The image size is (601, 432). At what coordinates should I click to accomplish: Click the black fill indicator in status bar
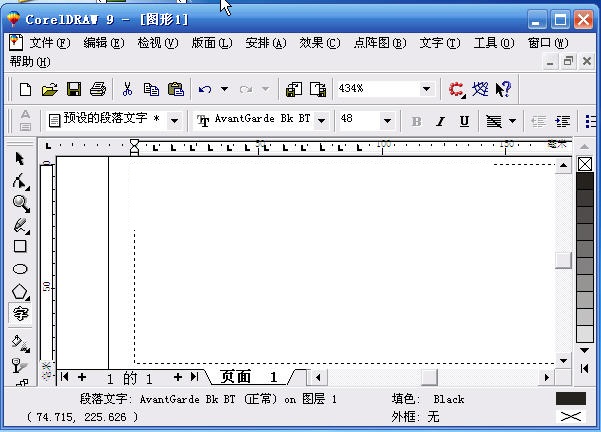point(571,399)
